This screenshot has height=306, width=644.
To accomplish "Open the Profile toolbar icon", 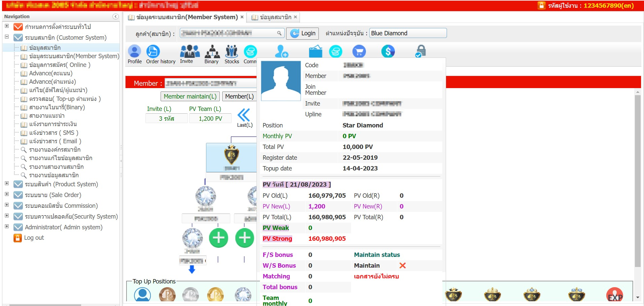I will coord(134,52).
